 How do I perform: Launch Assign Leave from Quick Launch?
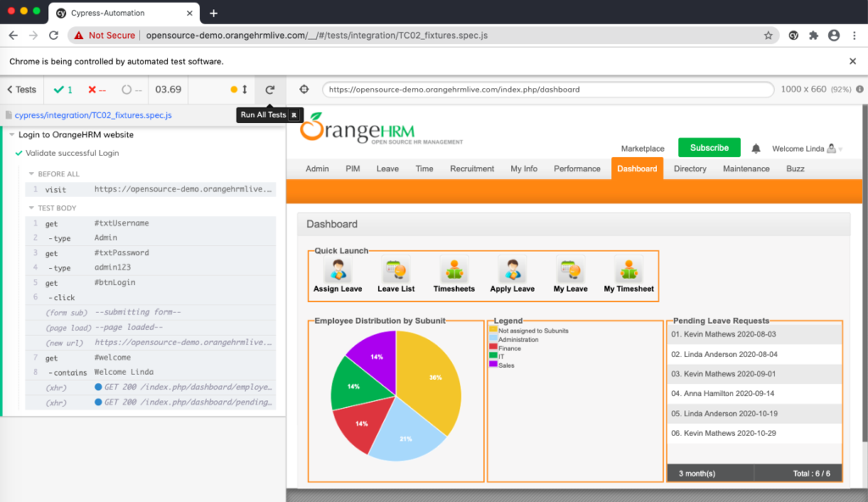point(337,270)
